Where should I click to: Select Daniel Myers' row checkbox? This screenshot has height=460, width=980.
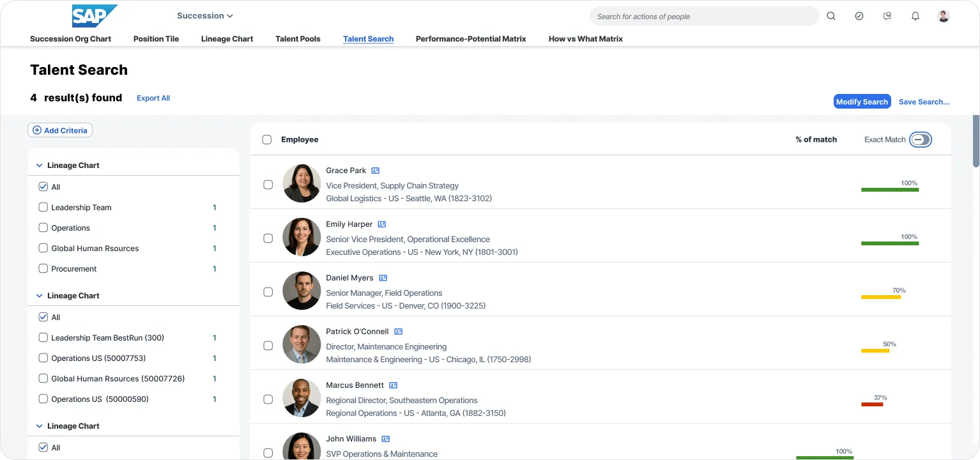pos(267,291)
